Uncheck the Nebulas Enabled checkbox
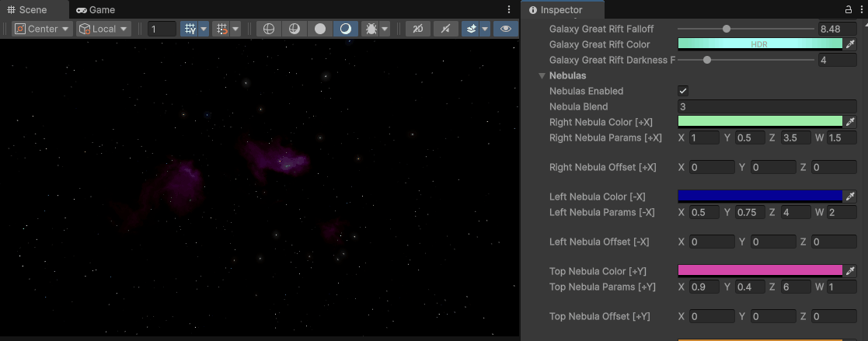 (683, 91)
